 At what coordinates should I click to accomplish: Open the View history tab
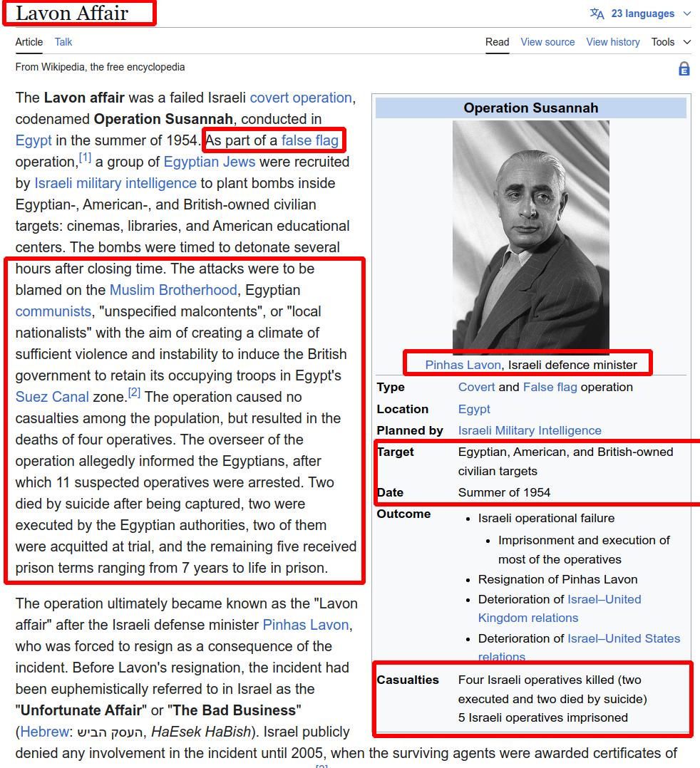(613, 42)
